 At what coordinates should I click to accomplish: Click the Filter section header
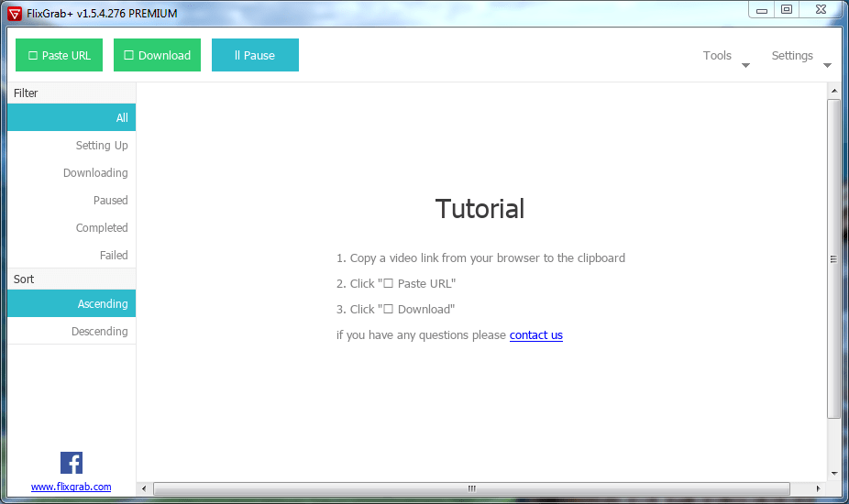click(72, 93)
